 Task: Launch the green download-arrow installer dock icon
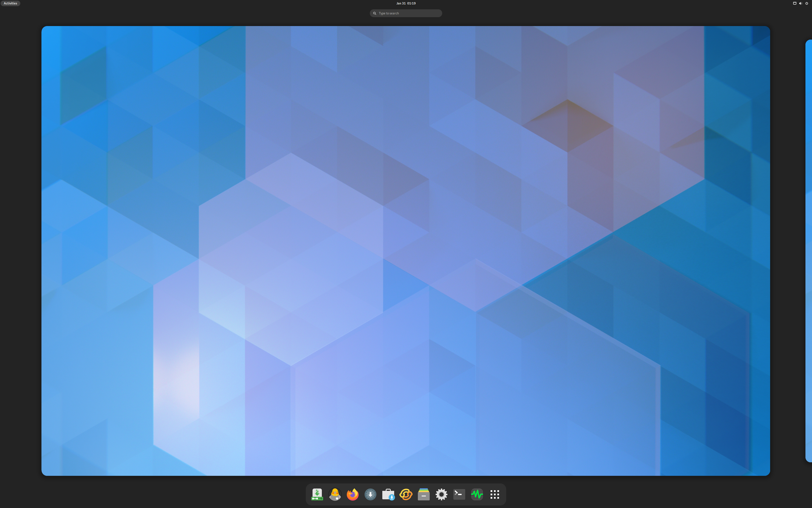click(317, 494)
